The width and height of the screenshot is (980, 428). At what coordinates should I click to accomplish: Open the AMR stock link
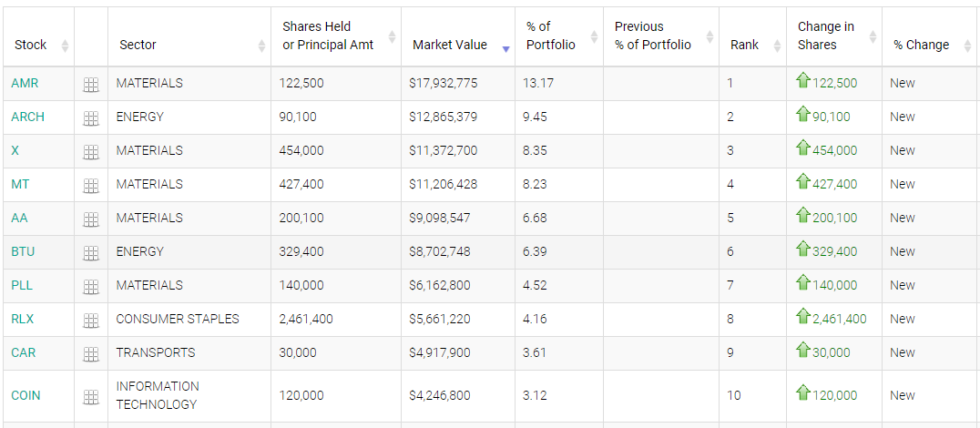pyautogui.click(x=25, y=83)
